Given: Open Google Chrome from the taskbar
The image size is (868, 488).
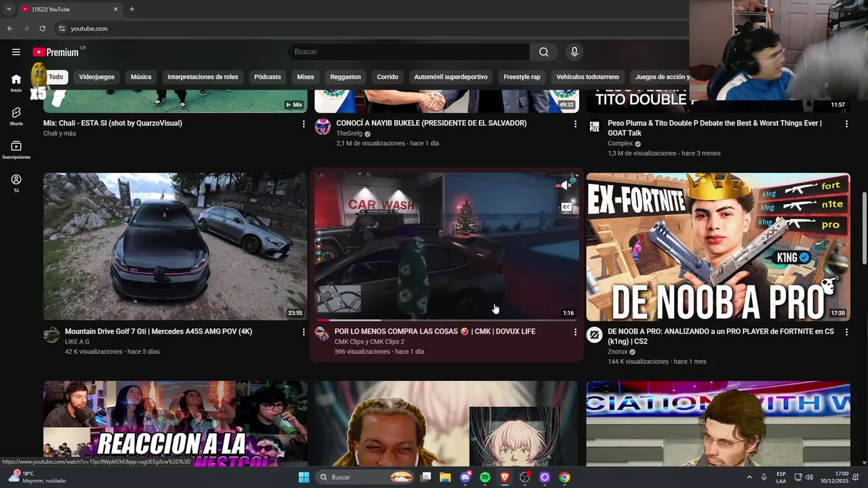Looking at the screenshot, I should click(564, 477).
